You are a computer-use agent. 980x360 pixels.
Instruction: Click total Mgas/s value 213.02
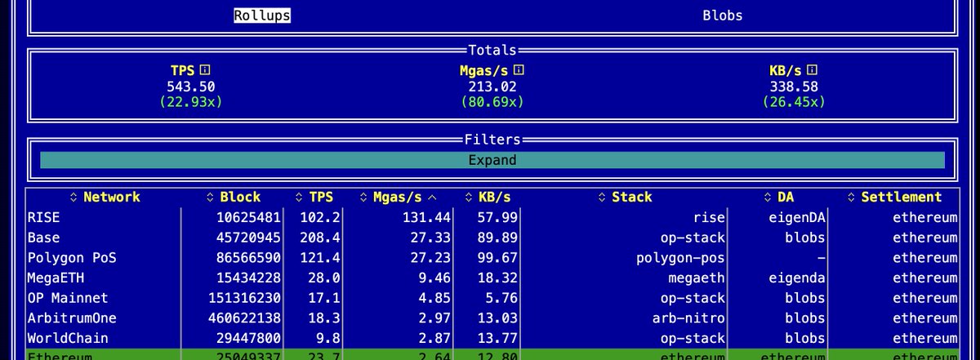tap(492, 87)
